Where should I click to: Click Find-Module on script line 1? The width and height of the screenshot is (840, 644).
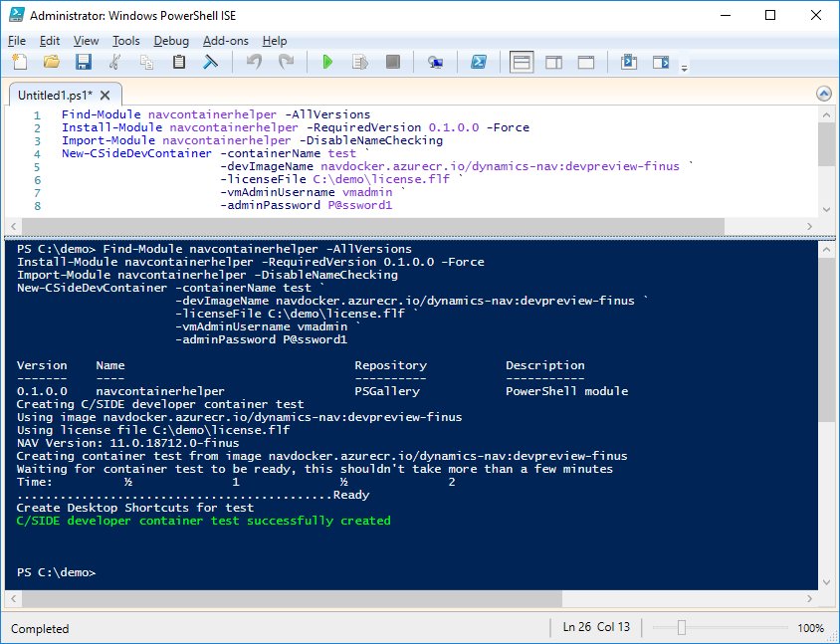pyautogui.click(x=101, y=114)
